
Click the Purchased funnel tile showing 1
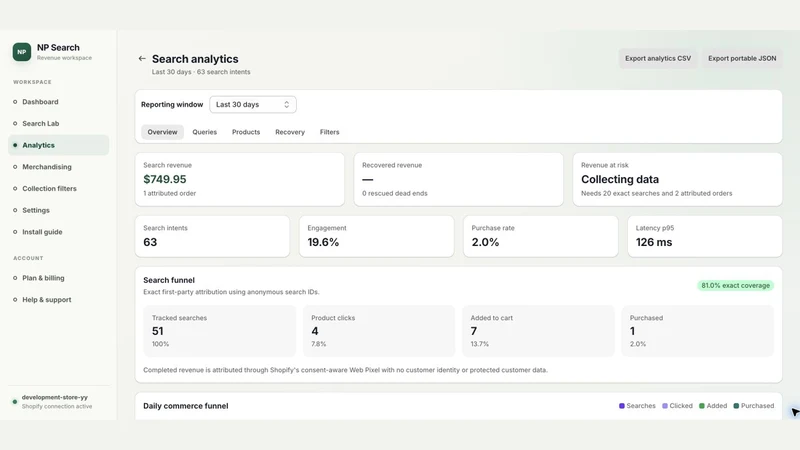697,331
